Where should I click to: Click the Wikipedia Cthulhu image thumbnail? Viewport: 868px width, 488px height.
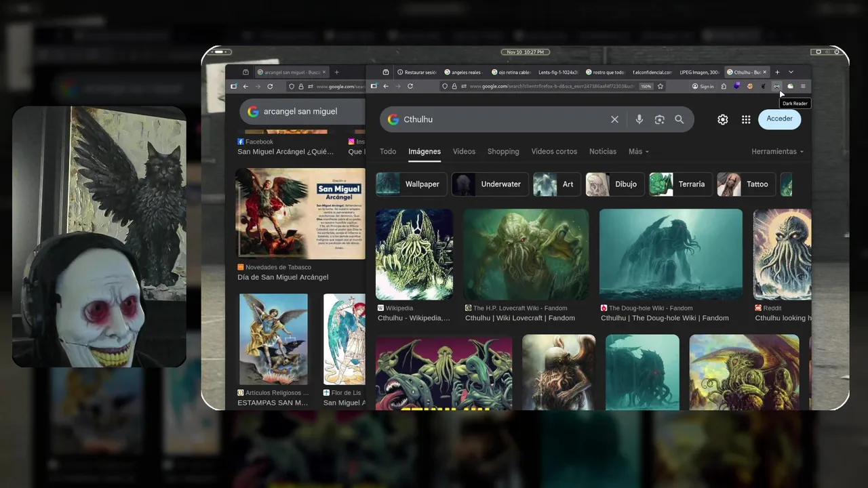(414, 254)
